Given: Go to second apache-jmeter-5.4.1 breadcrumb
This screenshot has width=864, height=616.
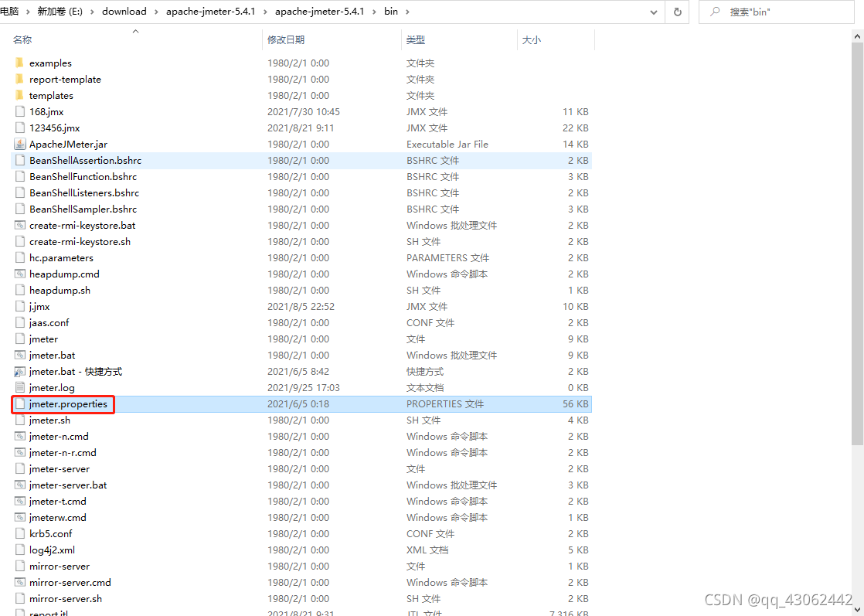Looking at the screenshot, I should pyautogui.click(x=320, y=12).
